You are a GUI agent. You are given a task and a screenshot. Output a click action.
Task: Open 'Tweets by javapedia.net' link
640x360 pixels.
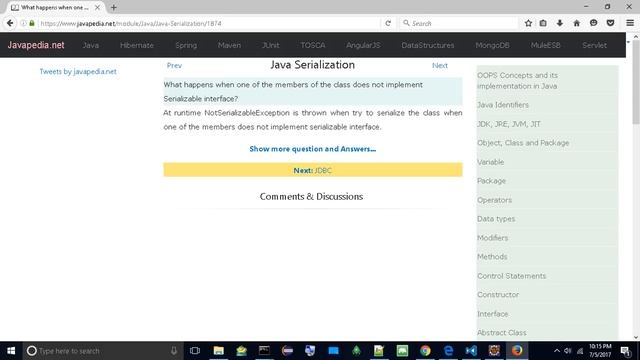pos(78,71)
